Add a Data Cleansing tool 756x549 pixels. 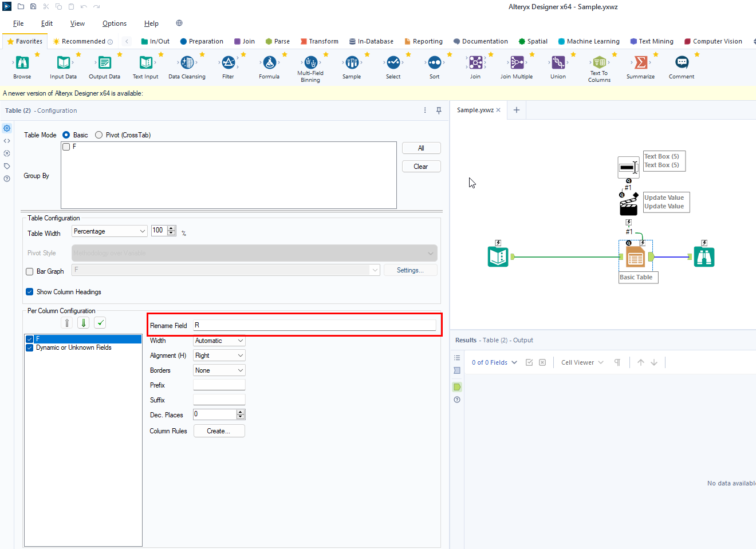187,67
